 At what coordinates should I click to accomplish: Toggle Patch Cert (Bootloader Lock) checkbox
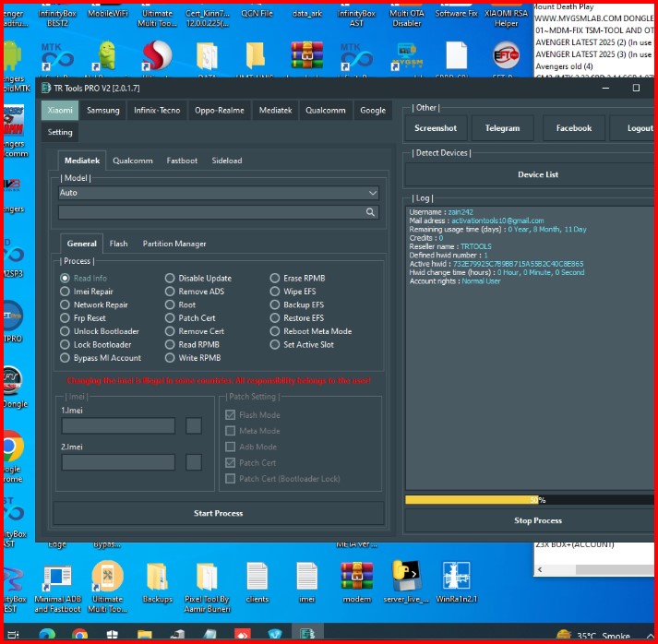pyautogui.click(x=230, y=479)
